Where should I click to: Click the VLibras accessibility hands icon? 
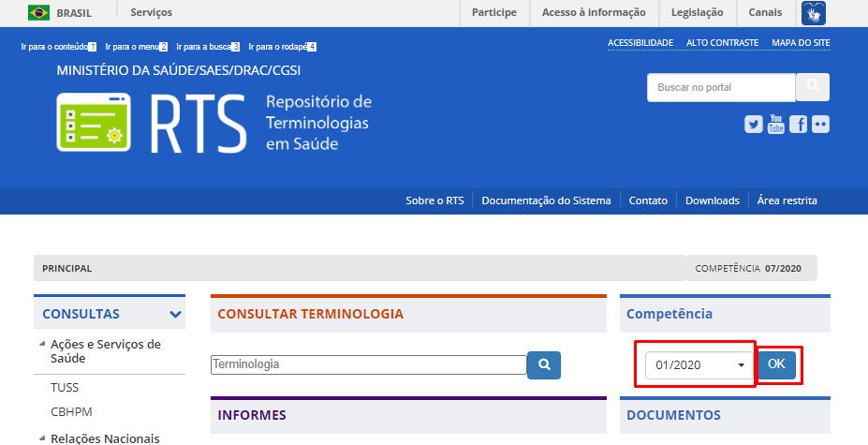coord(813,13)
